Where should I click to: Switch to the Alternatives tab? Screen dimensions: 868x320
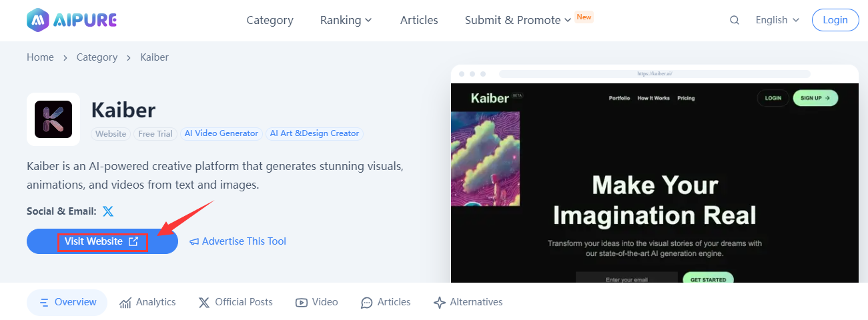pos(468,302)
